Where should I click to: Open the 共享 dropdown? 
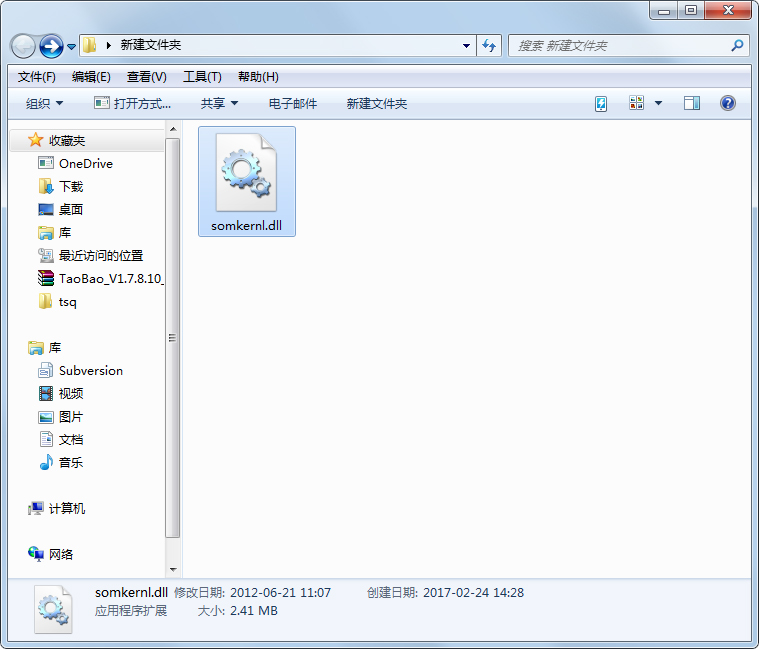[x=219, y=103]
